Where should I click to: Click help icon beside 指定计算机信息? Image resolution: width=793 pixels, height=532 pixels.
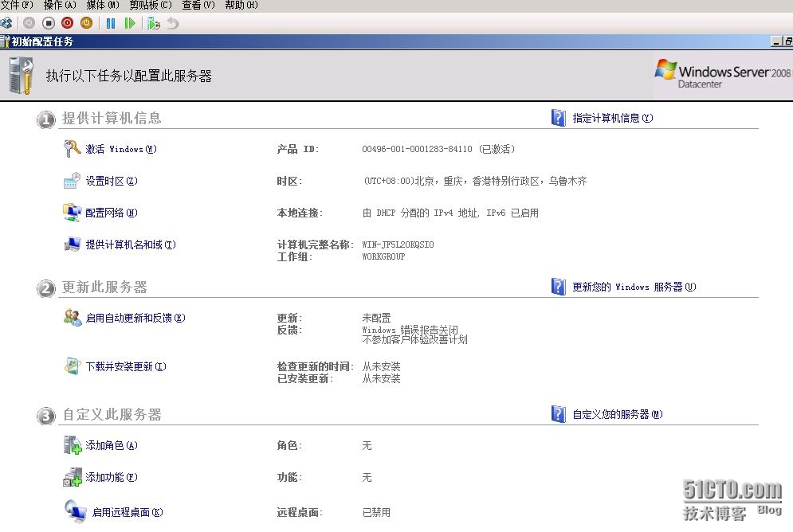pos(559,118)
